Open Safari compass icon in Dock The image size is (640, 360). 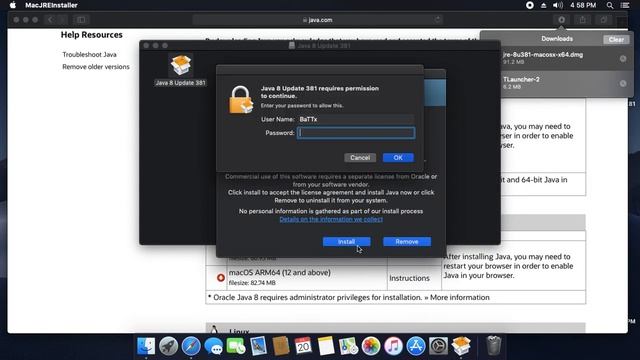(191, 346)
